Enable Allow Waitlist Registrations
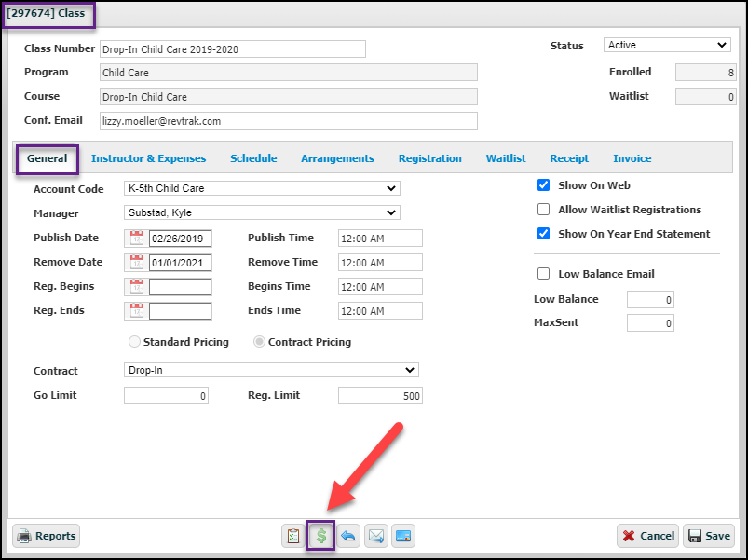Image resolution: width=748 pixels, height=560 pixels. point(543,210)
